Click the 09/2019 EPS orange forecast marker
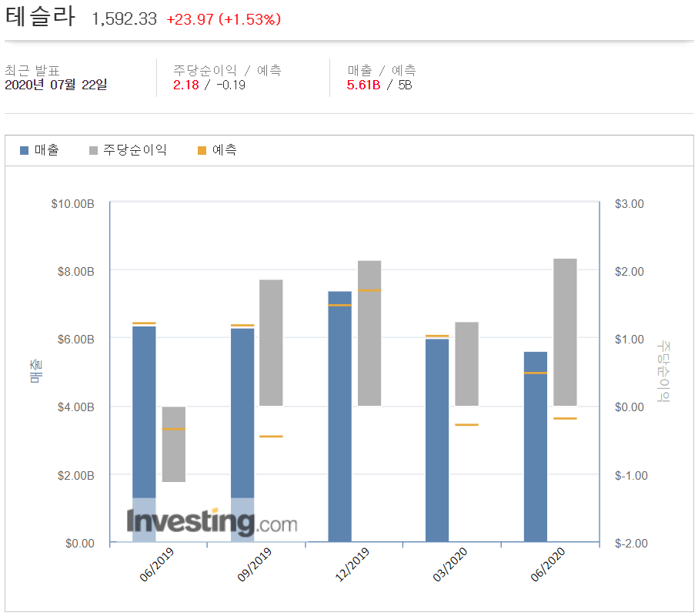Viewport: 698px width, 616px height. click(271, 436)
